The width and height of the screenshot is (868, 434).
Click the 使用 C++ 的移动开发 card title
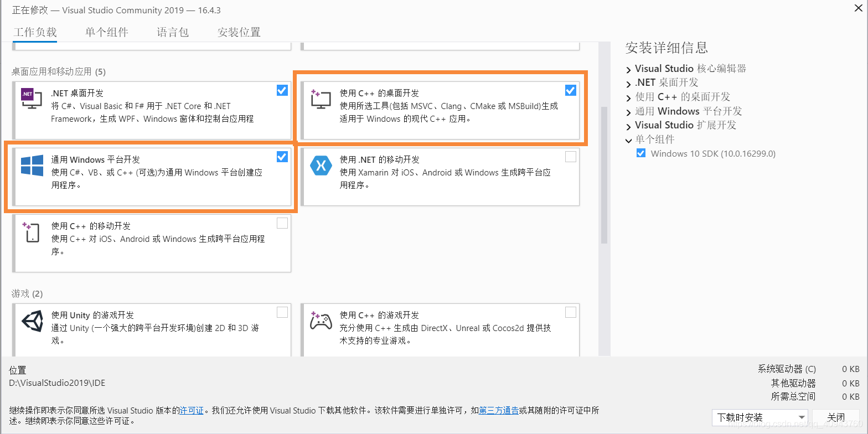click(91, 226)
